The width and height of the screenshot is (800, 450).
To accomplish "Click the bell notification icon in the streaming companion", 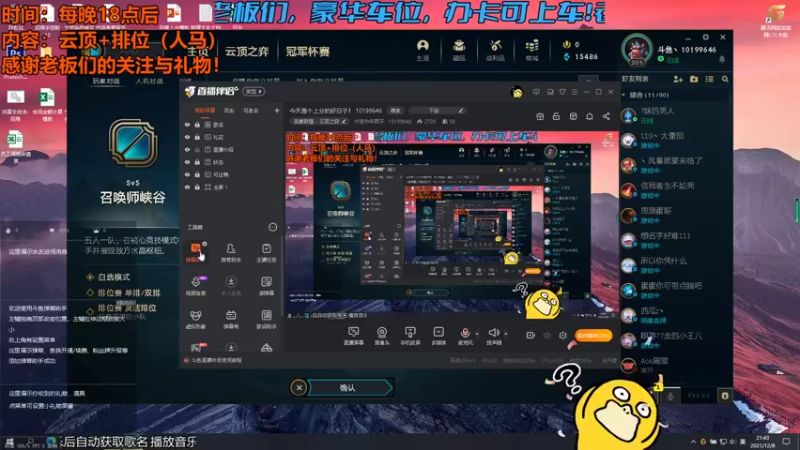I will coord(589,116).
